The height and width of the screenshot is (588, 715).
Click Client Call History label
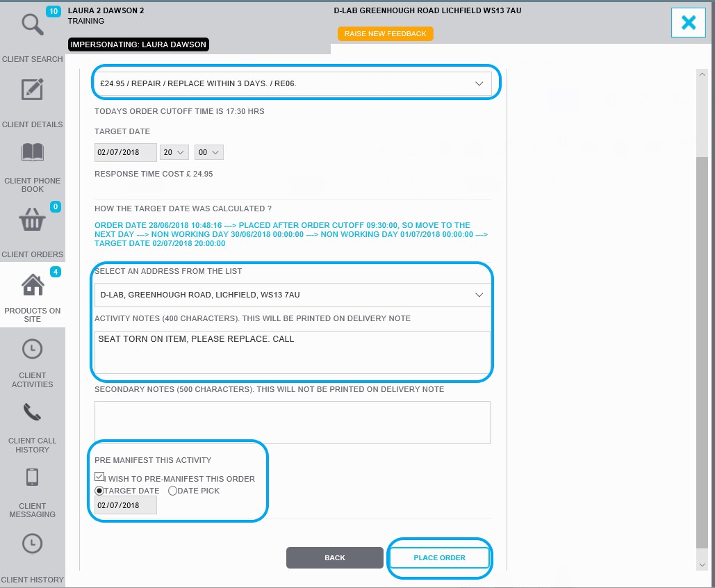[33, 446]
